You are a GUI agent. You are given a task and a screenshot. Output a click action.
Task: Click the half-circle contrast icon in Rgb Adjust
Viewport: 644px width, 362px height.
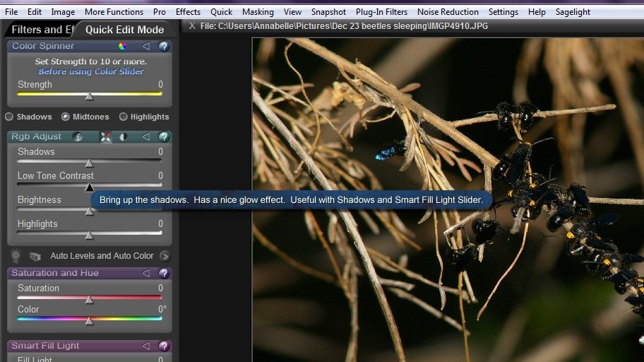coord(124,137)
